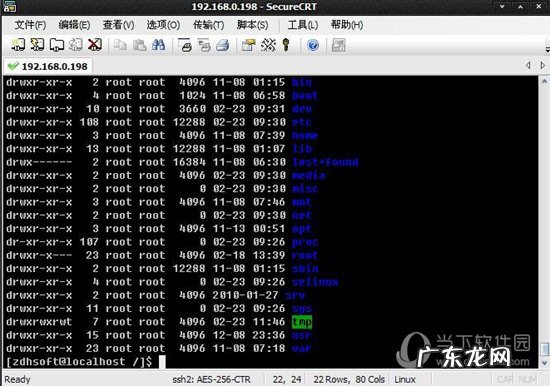The image size is (550, 386).
Task: Click the terminal scrollbar thumb
Action: click(x=544, y=349)
